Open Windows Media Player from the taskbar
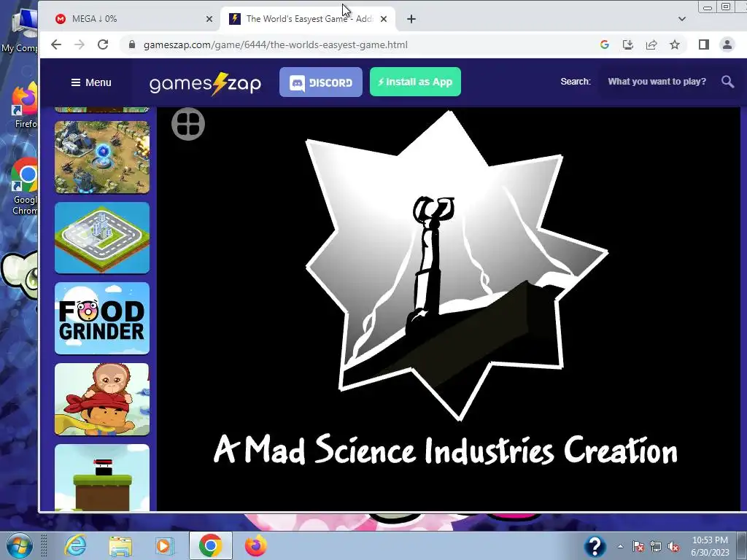 pos(165,545)
